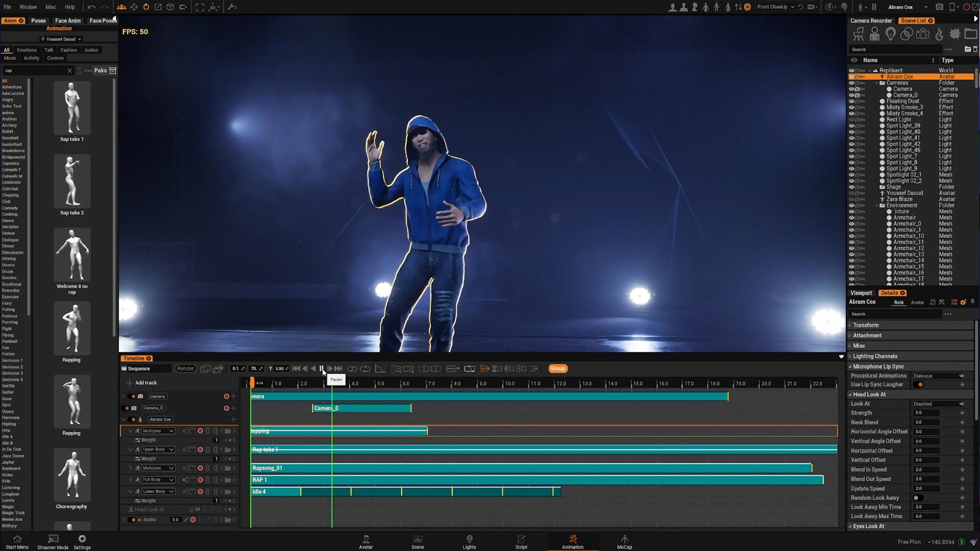Open the Front CloseUp camera dropdown

pos(775,7)
